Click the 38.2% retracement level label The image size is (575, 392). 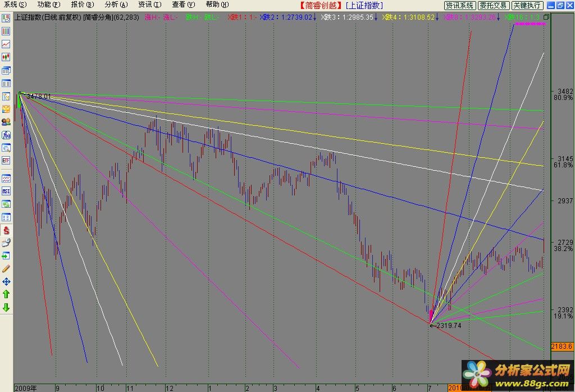563,249
